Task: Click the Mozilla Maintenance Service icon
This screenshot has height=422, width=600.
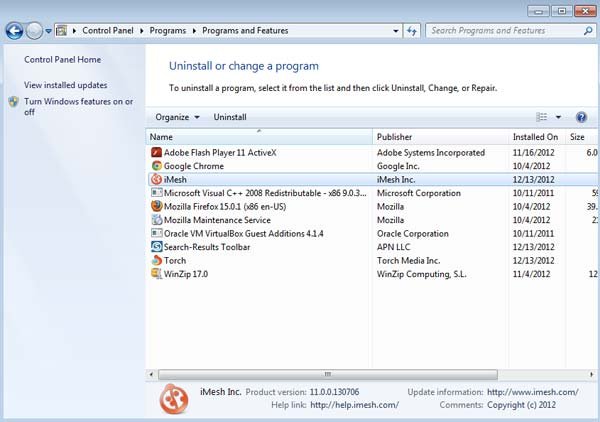Action: coord(156,220)
